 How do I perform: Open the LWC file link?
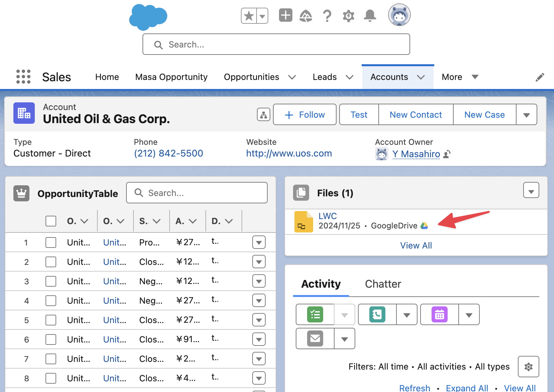[x=328, y=216]
